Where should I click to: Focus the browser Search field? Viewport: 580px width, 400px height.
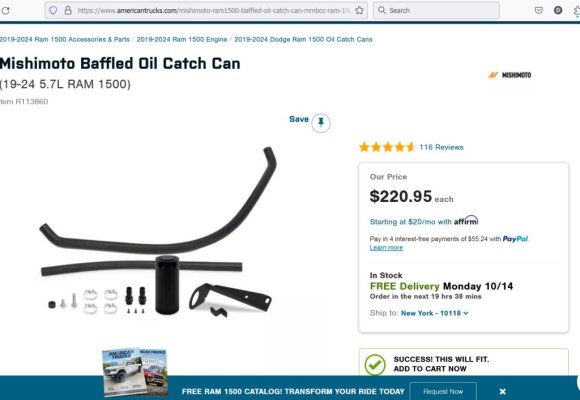436,10
